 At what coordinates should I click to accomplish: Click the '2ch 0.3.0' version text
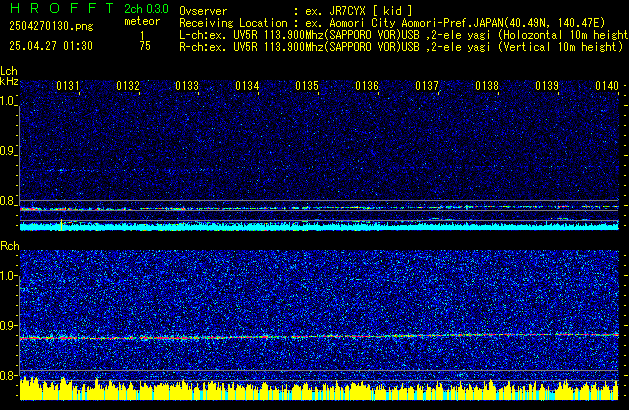click(x=146, y=9)
